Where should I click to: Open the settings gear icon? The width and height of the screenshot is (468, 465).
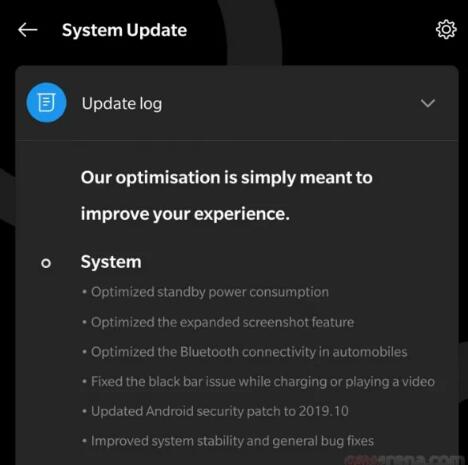point(446,30)
